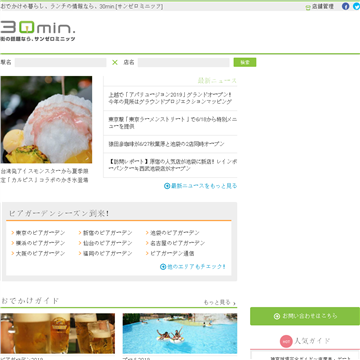Screen dimensions: 360x360
Task: Open the swimming pool guide thumbnail
Action: (x=180, y=333)
